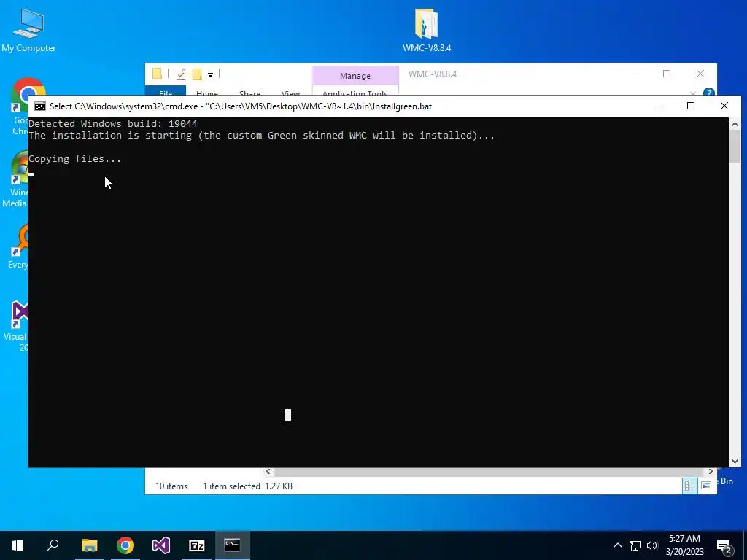Click the 'Copying files...' line in cmd
Viewport: 747px width, 560px height.
pos(75,158)
